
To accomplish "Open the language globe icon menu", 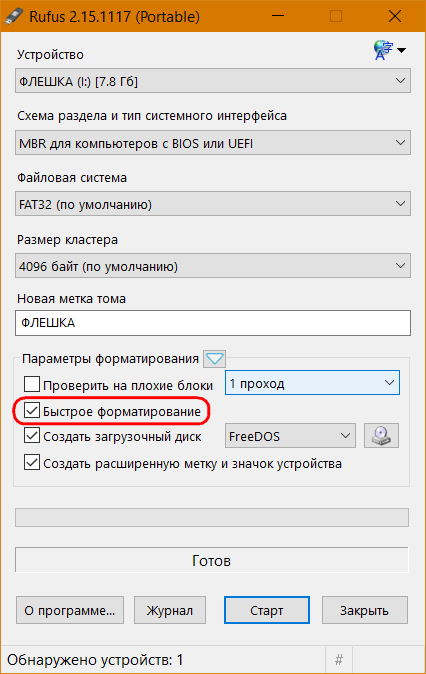I will click(x=389, y=50).
